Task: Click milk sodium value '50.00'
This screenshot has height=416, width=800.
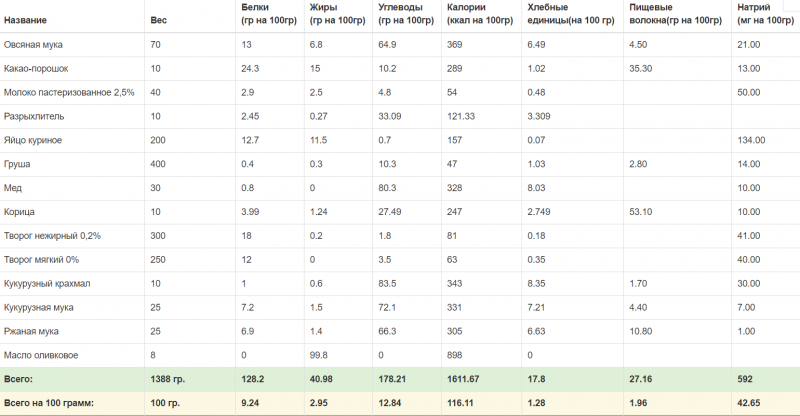Action: (x=748, y=93)
